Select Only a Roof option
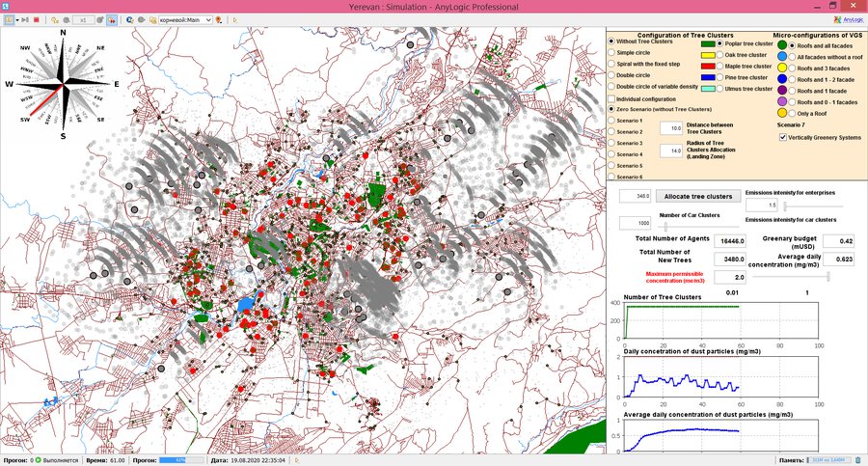 [792, 114]
